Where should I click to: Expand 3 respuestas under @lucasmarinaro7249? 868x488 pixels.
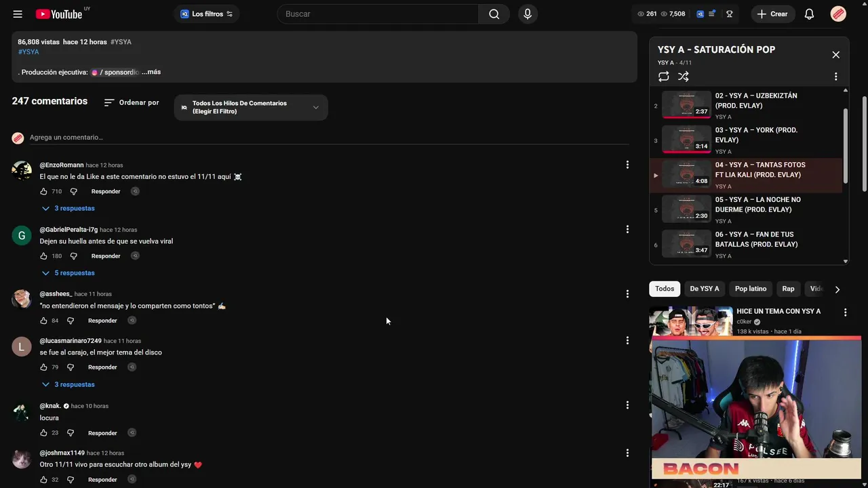click(x=68, y=384)
